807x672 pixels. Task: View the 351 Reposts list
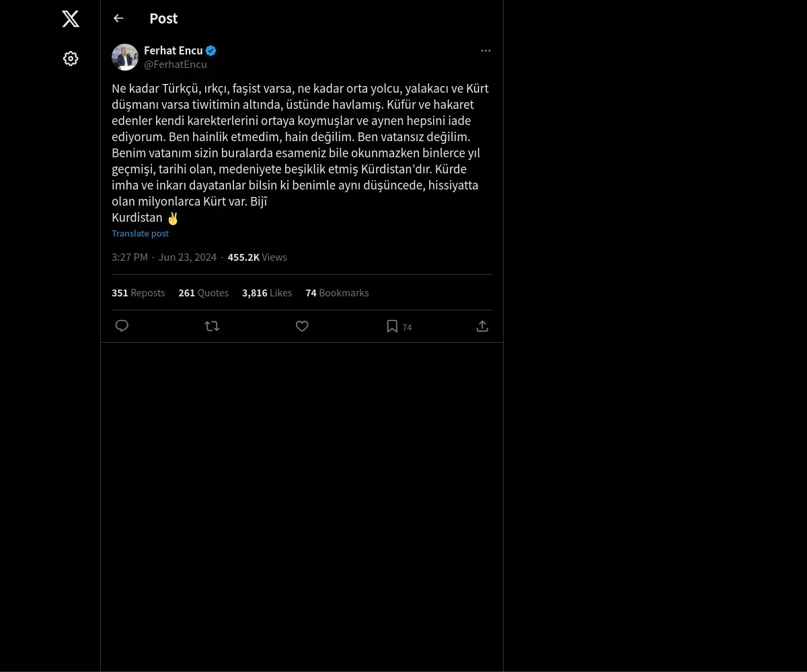pos(138,293)
